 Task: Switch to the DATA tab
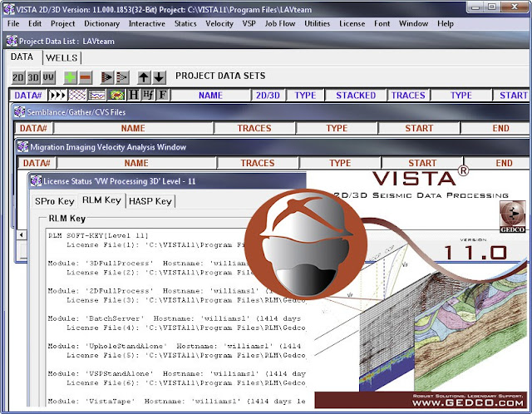tap(22, 57)
